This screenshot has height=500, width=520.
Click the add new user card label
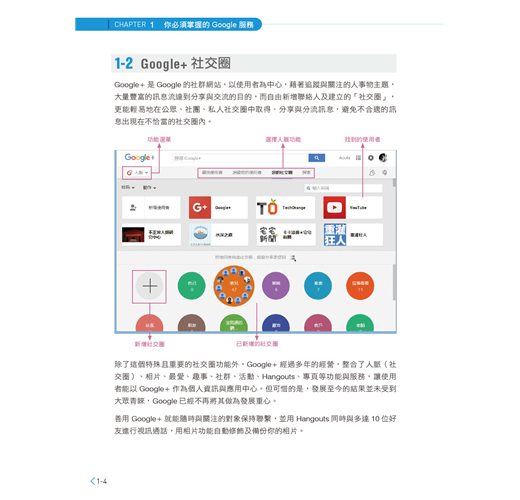159,207
